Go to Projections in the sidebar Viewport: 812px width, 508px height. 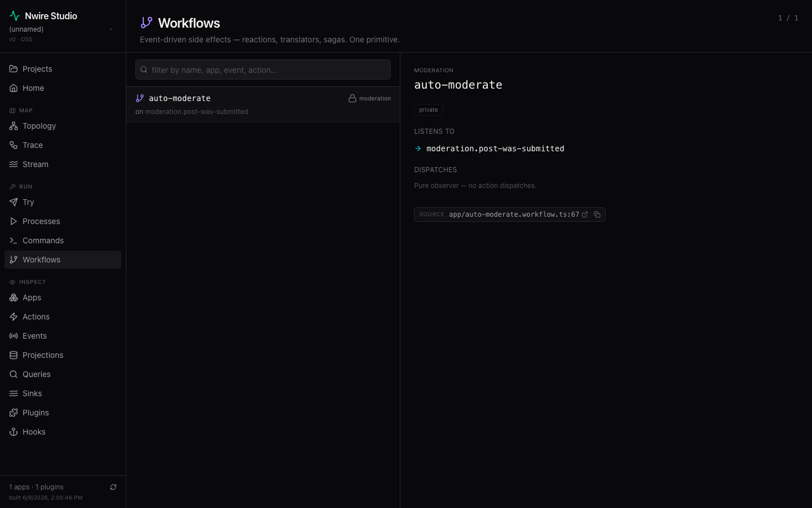[63, 355]
